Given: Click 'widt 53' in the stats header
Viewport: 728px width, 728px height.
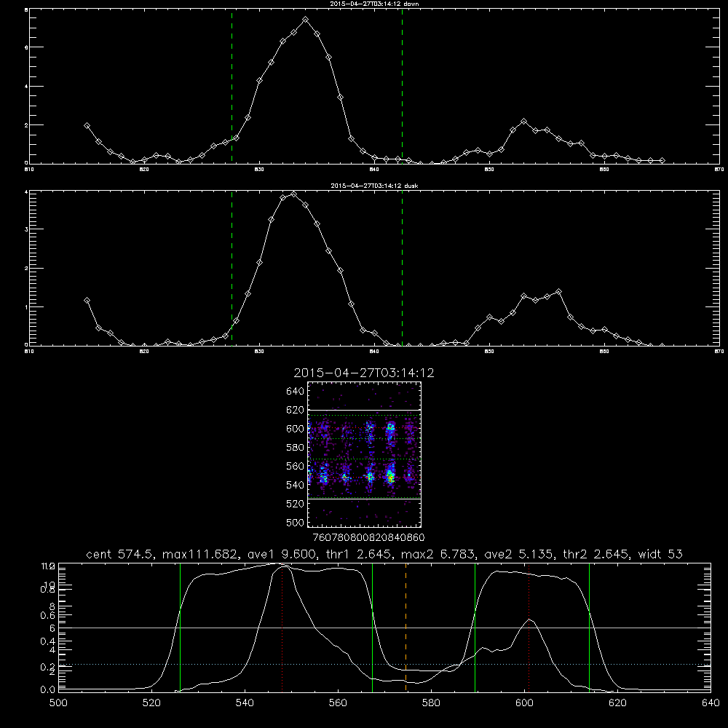Looking at the screenshot, I should click(x=661, y=554).
